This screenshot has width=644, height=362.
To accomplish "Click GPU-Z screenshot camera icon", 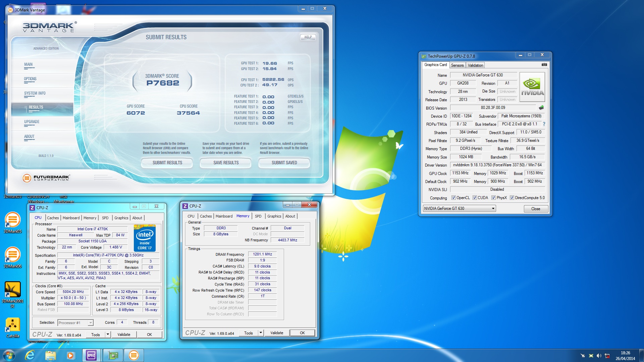I will (x=544, y=65).
